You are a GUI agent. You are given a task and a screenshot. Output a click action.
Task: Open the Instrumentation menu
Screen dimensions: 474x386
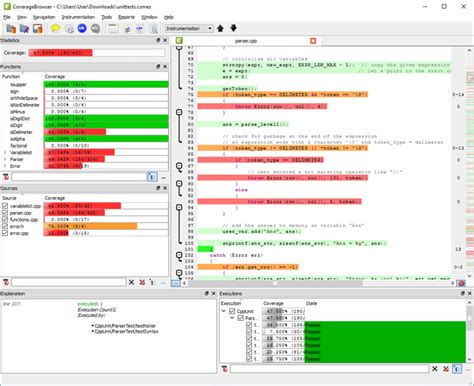click(78, 17)
